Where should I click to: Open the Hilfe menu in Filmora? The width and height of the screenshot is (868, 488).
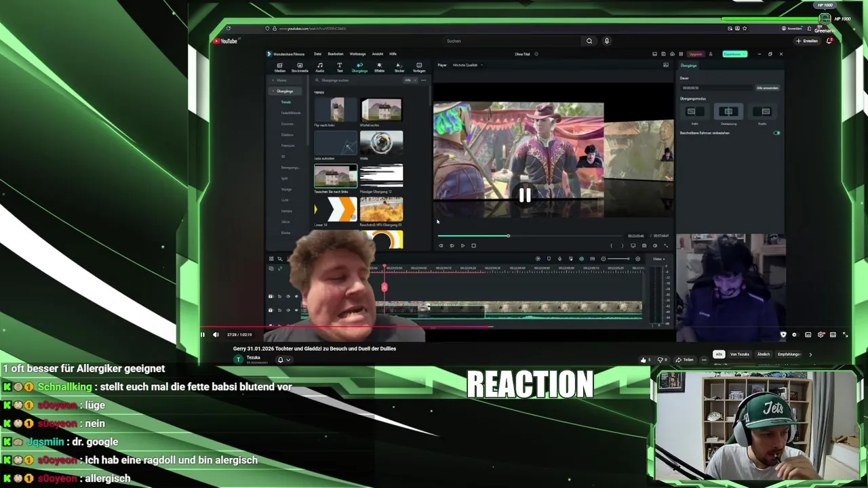click(x=393, y=54)
